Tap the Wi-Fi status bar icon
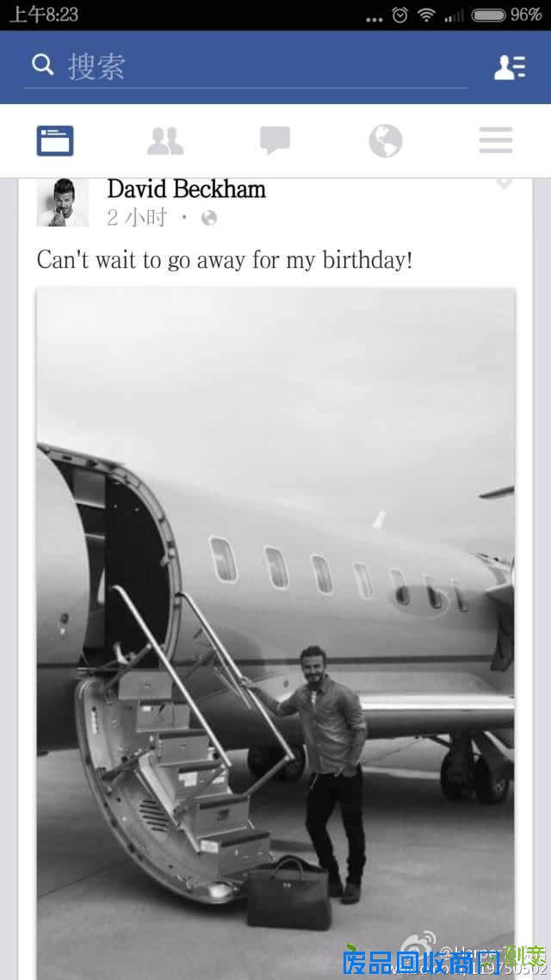This screenshot has width=551, height=980. tap(427, 15)
